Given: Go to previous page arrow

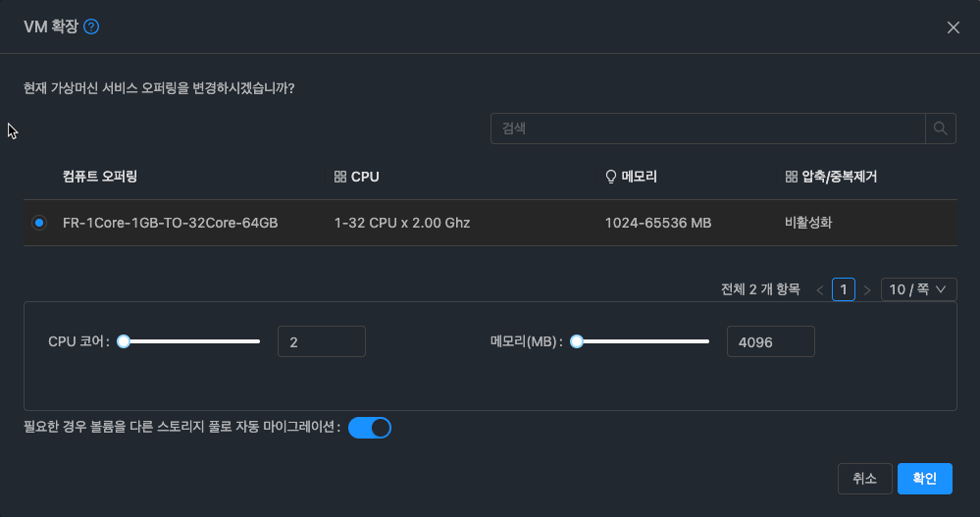Looking at the screenshot, I should [820, 289].
